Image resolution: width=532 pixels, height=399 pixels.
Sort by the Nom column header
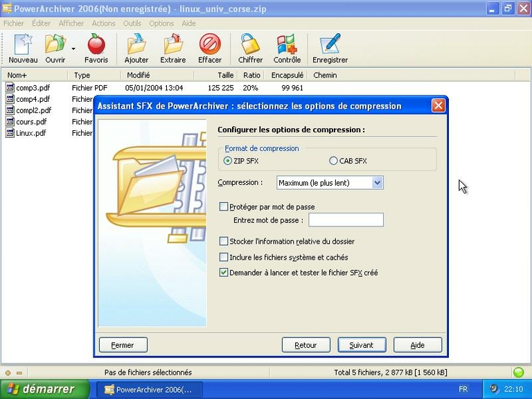[35, 75]
